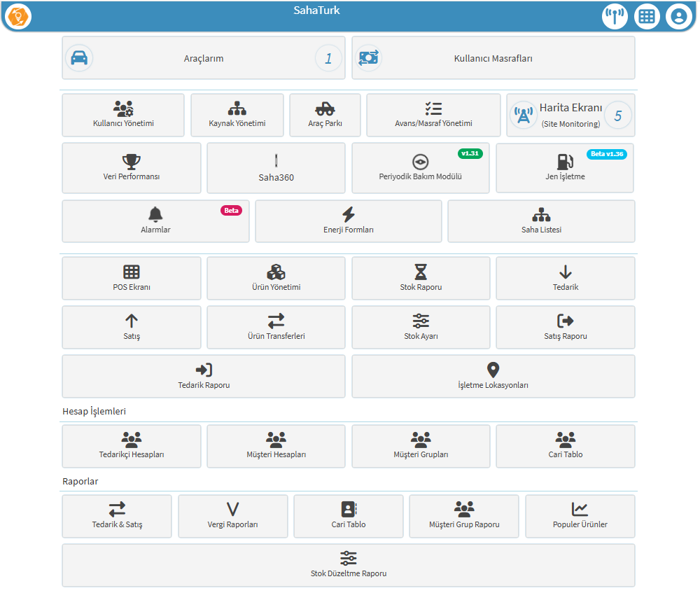Open Veri Performansı trophy tile

pyautogui.click(x=132, y=168)
